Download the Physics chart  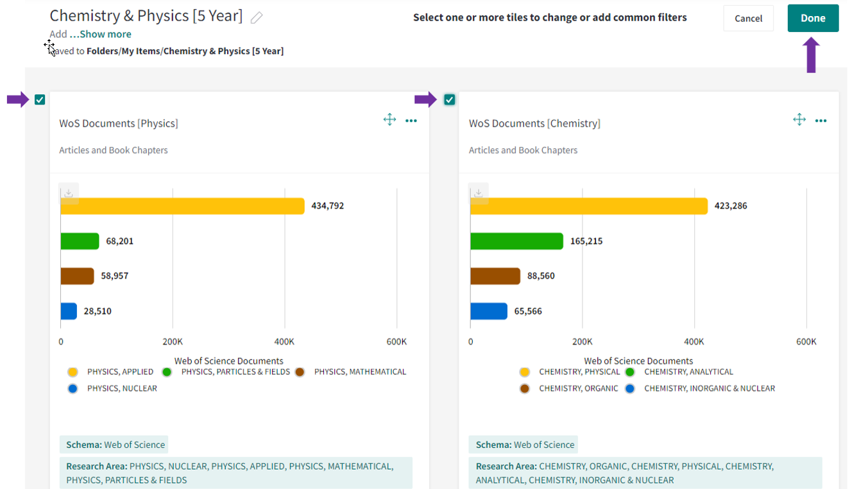[69, 193]
